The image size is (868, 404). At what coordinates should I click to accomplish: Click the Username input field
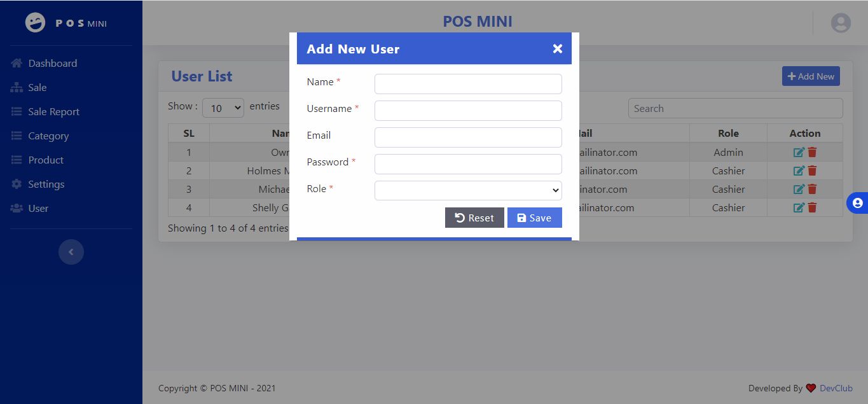[468, 111]
